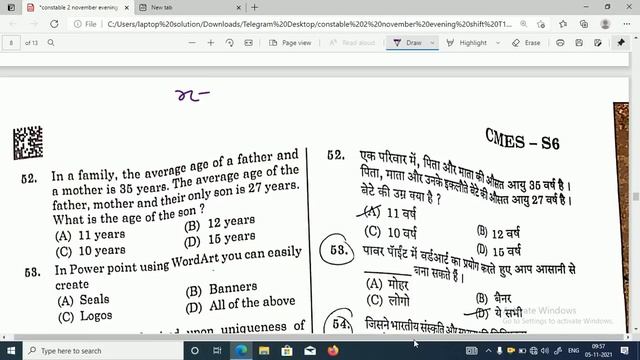Click the network globe tray icon
The height and width of the screenshot is (360, 640).
(533, 351)
